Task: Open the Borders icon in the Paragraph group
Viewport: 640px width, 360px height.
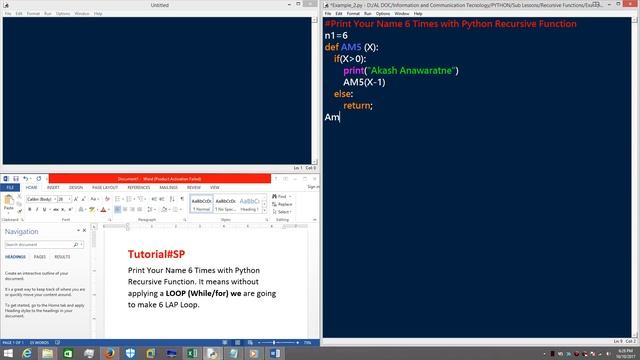Action: pos(176,209)
